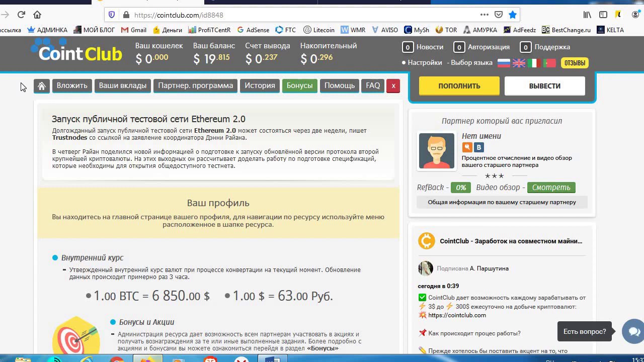Viewport: 644px width, 362px height.
Task: Open Новости in the header
Action: pos(423,47)
